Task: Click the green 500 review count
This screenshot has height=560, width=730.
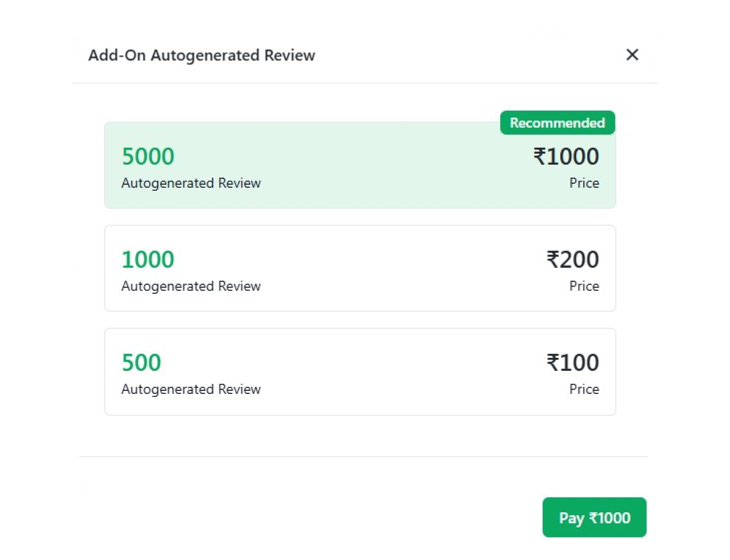Action: [141, 362]
